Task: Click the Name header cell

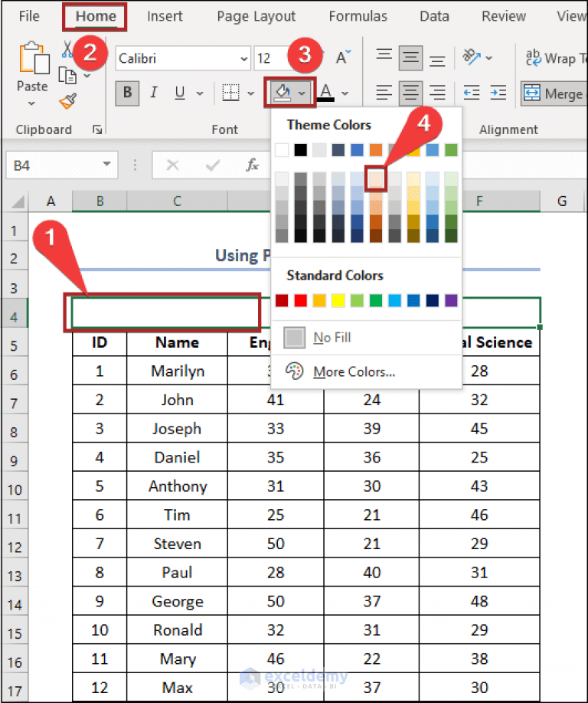Action: pos(177,342)
